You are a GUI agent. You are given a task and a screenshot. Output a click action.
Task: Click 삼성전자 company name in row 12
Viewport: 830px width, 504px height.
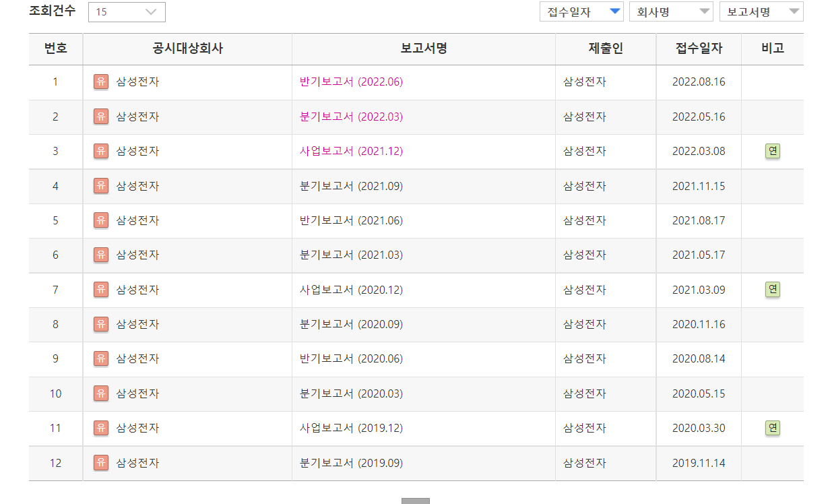click(137, 463)
